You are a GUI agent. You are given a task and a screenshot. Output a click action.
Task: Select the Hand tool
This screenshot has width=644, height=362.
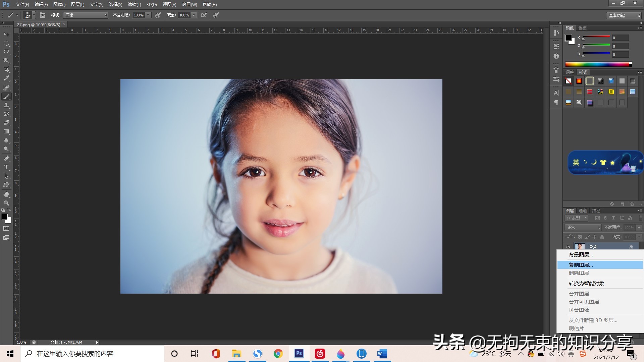point(6,194)
